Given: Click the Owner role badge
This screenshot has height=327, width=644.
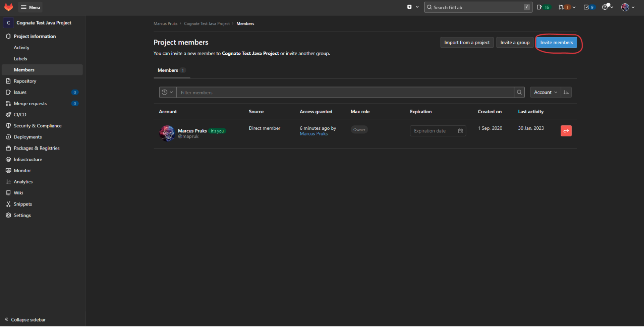Looking at the screenshot, I should (359, 130).
